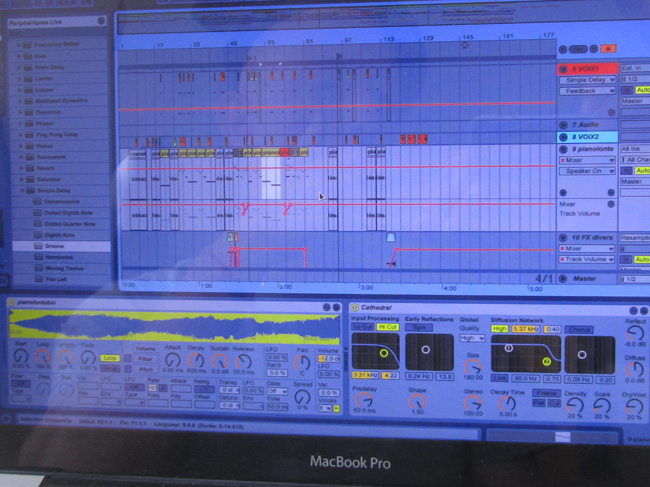Close the Périphériques Live browser button
Image resolution: width=650 pixels, height=487 pixels.
point(101,21)
